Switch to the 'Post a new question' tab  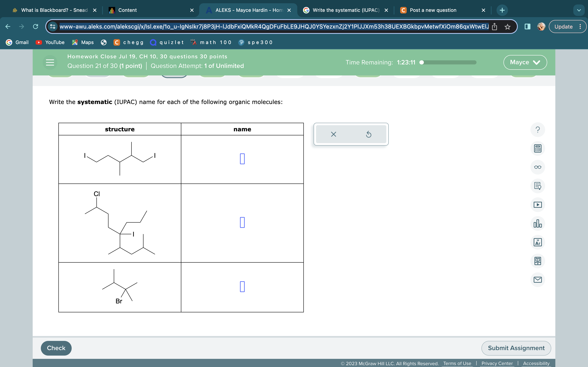pyautogui.click(x=432, y=10)
